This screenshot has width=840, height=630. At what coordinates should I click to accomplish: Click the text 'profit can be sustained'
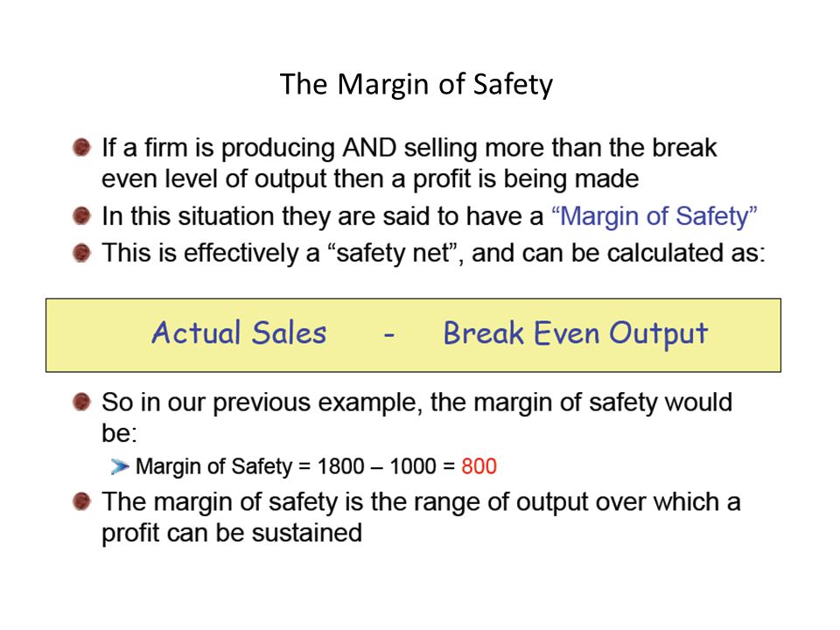point(232,534)
